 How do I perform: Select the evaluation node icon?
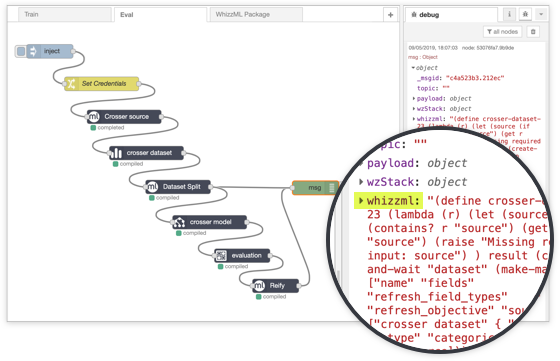click(221, 256)
